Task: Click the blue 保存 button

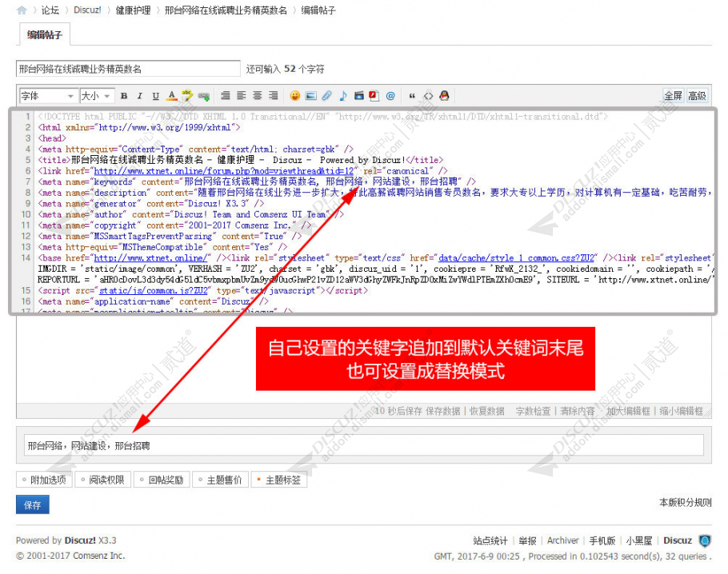Action: [x=33, y=505]
